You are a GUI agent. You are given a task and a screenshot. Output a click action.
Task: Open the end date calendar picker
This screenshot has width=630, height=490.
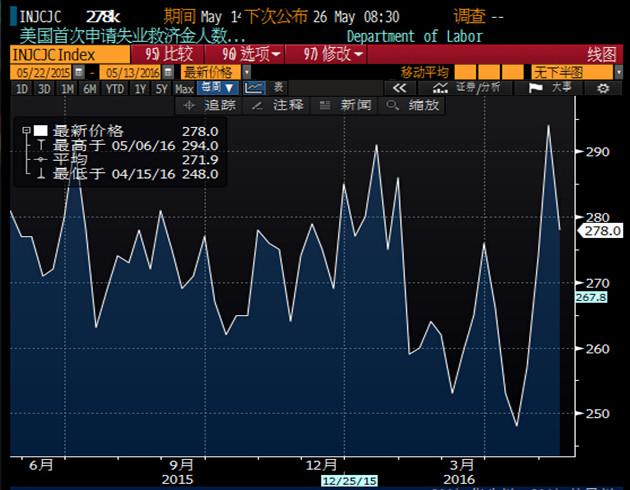coord(167,73)
